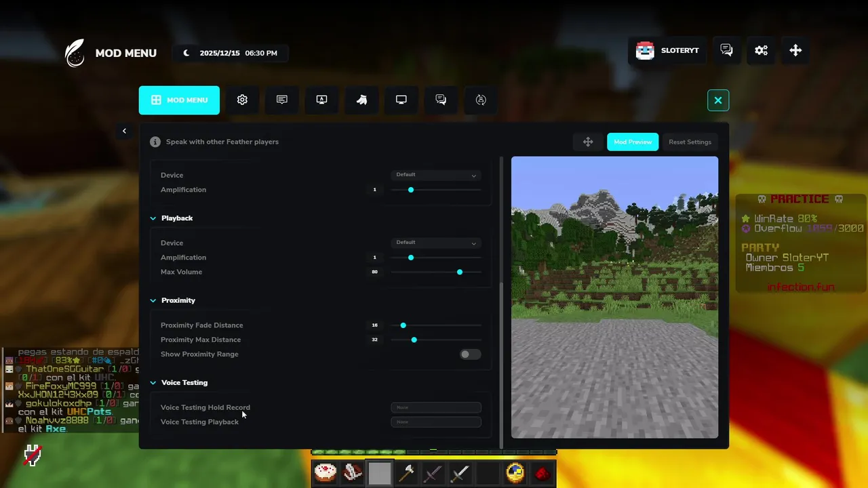Image resolution: width=868 pixels, height=488 pixels.
Task: Select the highlighted gray hotbar slot
Action: coord(380,473)
